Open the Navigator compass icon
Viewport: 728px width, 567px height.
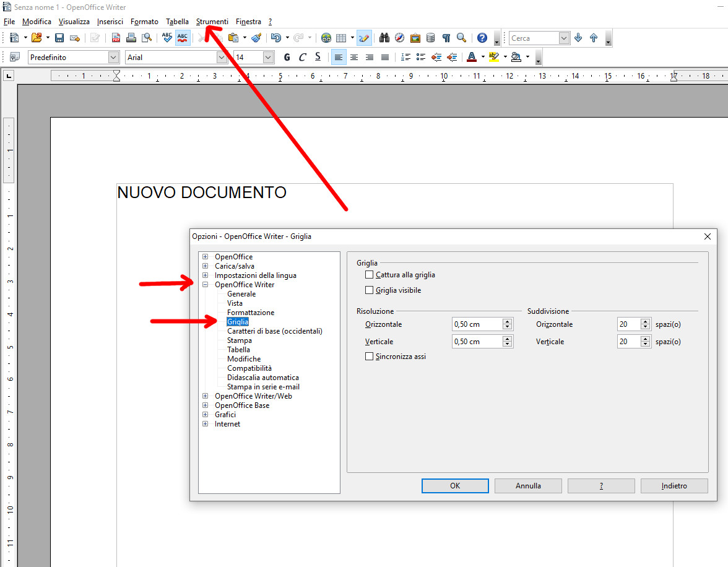400,38
